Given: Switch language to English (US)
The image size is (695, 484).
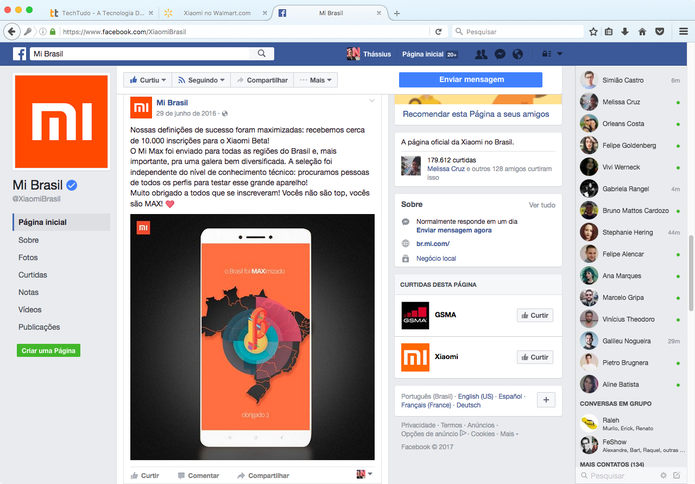Looking at the screenshot, I should 475,396.
